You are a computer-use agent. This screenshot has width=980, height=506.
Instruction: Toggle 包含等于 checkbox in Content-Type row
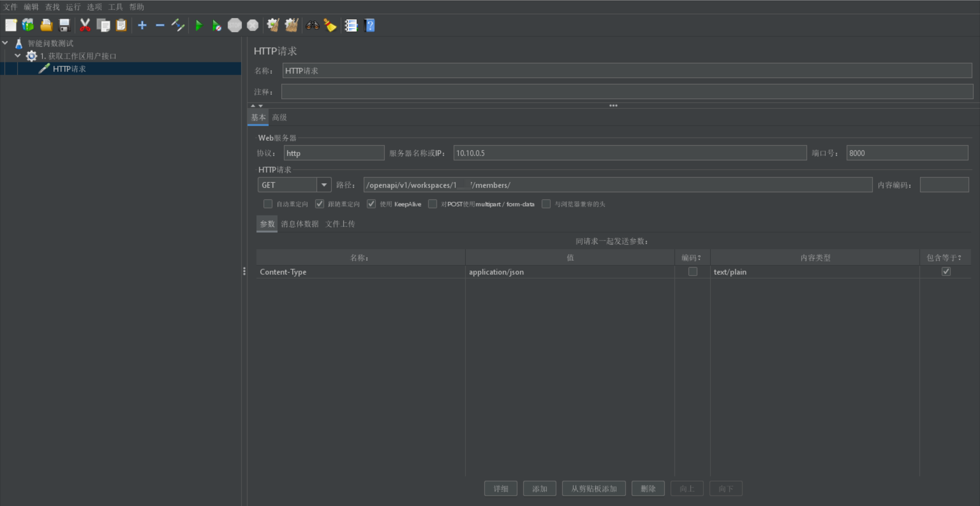point(946,272)
